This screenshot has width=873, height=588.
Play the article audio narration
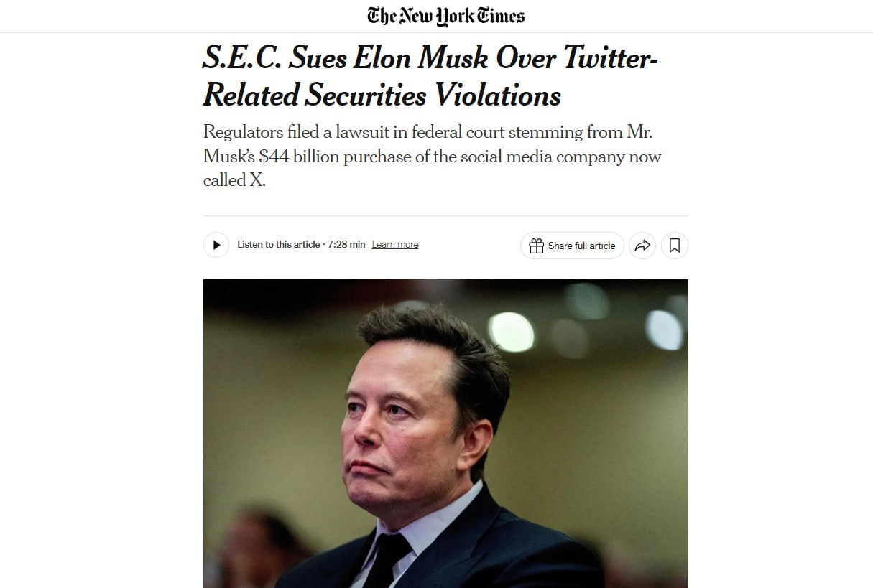pos(216,245)
